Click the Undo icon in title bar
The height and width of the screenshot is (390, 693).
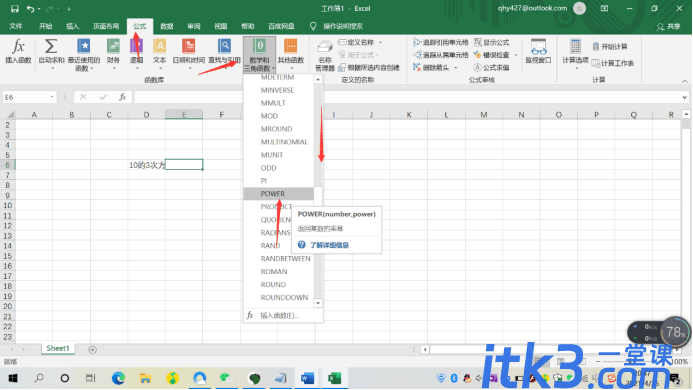point(30,8)
